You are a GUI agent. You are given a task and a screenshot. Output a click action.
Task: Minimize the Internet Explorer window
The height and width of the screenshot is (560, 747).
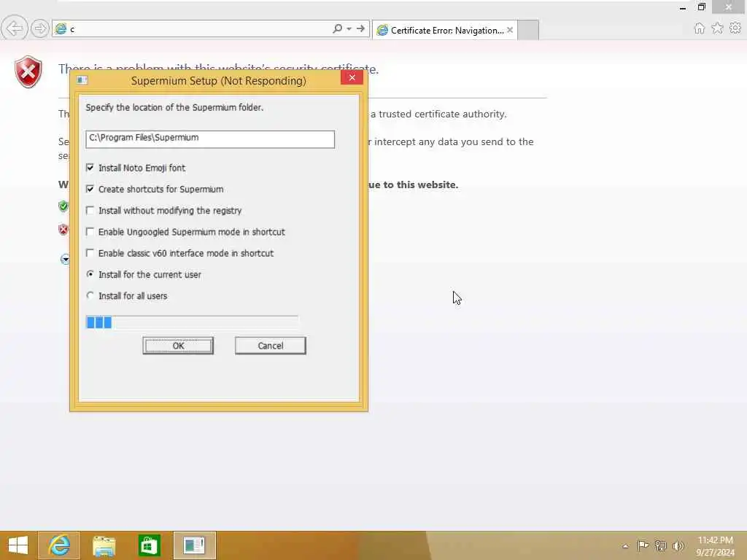pos(683,7)
